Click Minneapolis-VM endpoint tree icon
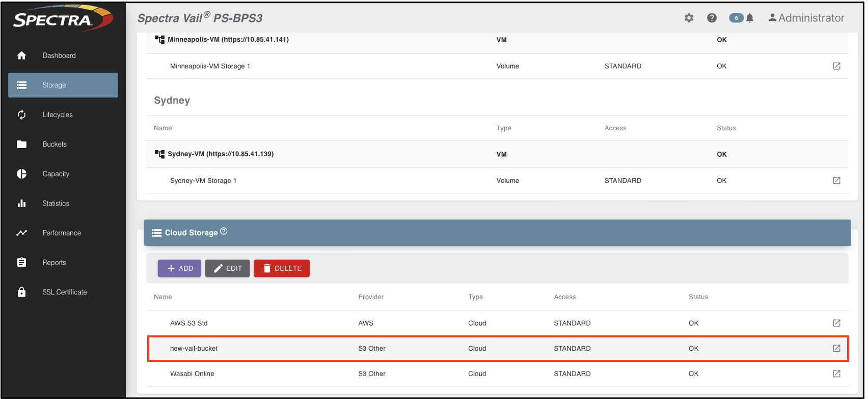 (x=159, y=39)
